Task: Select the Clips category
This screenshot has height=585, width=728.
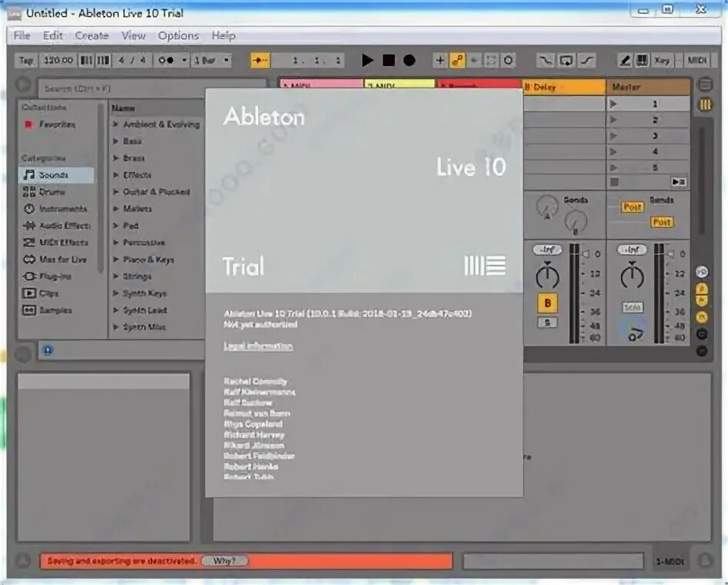Action: pyautogui.click(x=41, y=293)
